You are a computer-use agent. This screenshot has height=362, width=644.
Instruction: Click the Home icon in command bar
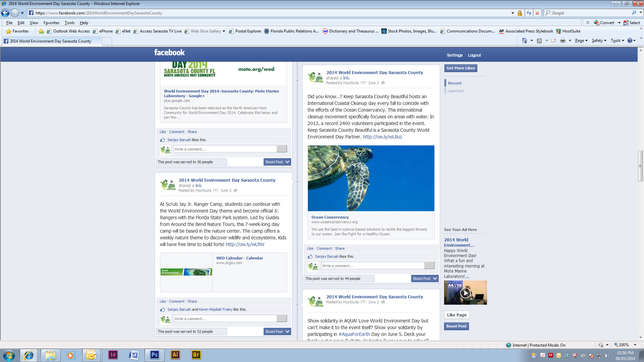pos(525,41)
